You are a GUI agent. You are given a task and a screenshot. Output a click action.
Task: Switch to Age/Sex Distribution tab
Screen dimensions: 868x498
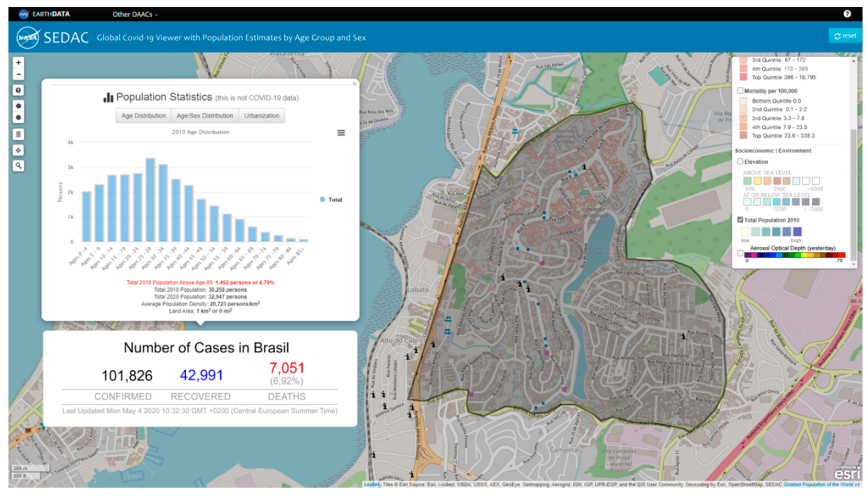pyautogui.click(x=204, y=116)
